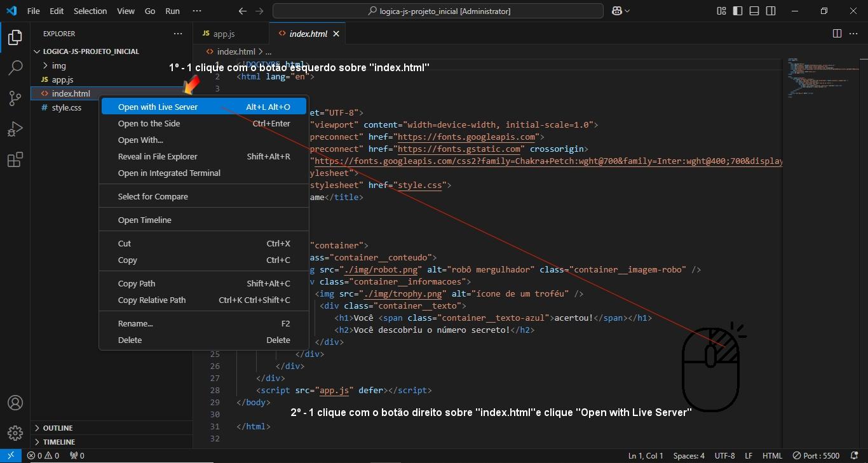868x463 pixels.
Task: Choose Open in Integrated Terminal
Action: (203, 173)
